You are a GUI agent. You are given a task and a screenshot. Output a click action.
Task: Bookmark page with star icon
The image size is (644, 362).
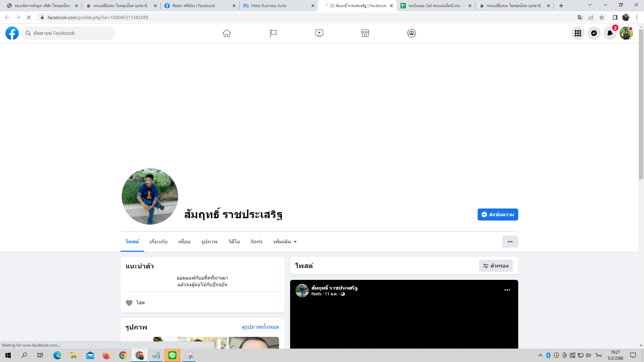point(602,17)
